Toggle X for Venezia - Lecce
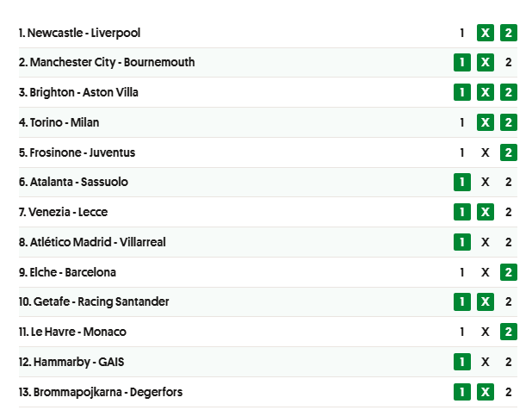The image size is (532, 410). (x=486, y=212)
